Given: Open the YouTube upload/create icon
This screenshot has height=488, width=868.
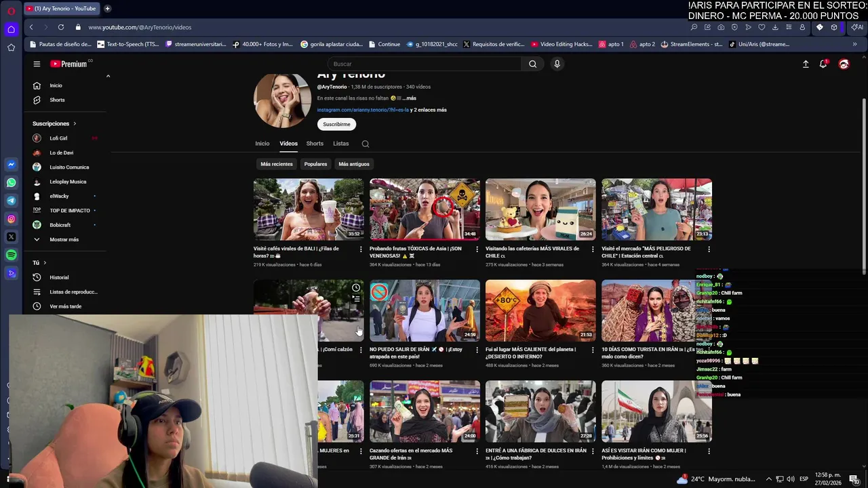Looking at the screenshot, I should tap(806, 64).
